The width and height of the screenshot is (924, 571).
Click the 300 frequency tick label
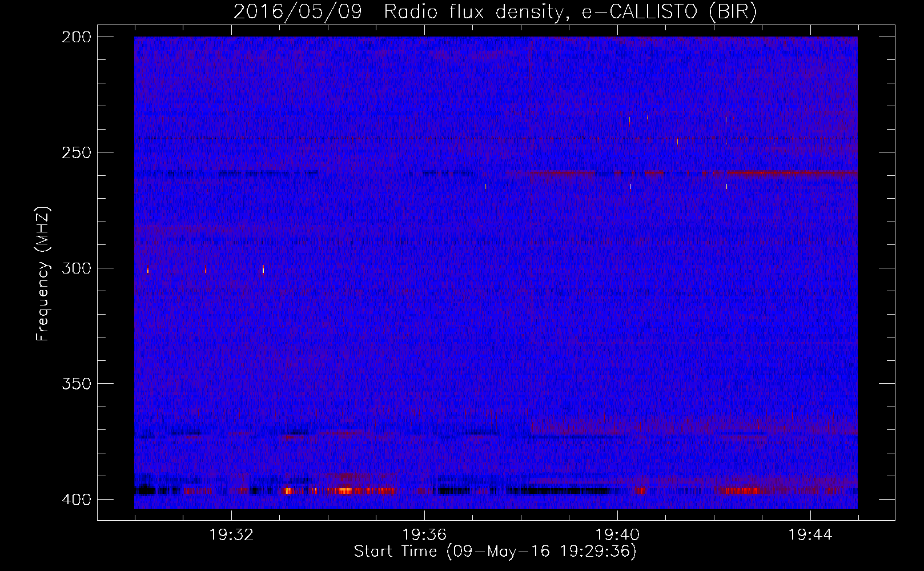(77, 268)
